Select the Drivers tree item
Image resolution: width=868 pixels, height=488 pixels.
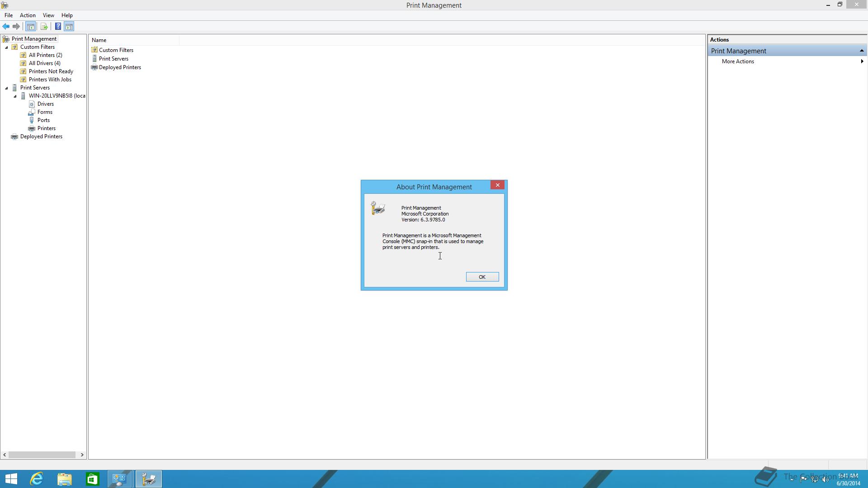coord(46,104)
